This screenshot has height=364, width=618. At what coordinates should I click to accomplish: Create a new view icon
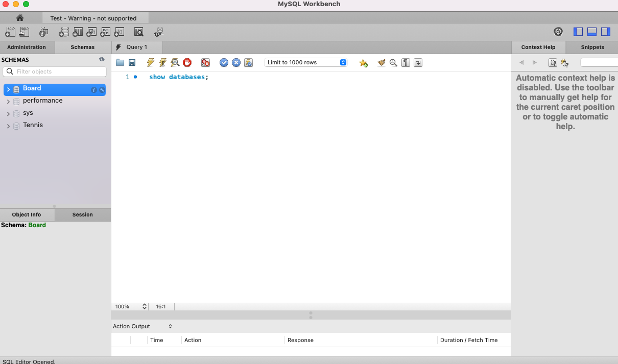pos(91,32)
